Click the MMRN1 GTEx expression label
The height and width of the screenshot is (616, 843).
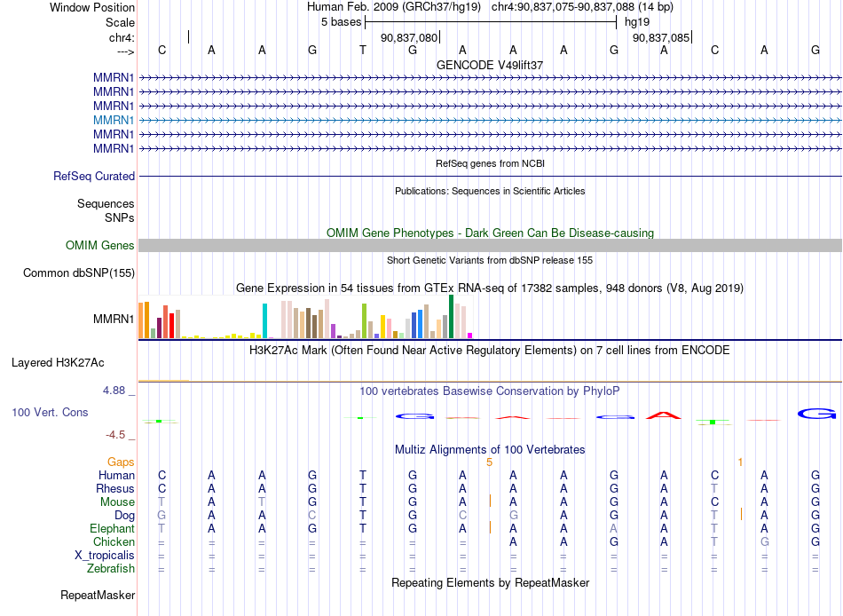114,319
